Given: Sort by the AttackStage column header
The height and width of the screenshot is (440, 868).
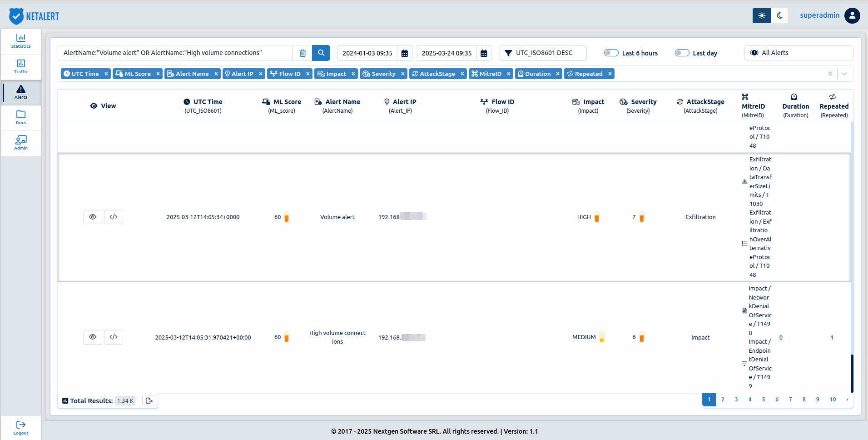Looking at the screenshot, I should tap(700, 106).
